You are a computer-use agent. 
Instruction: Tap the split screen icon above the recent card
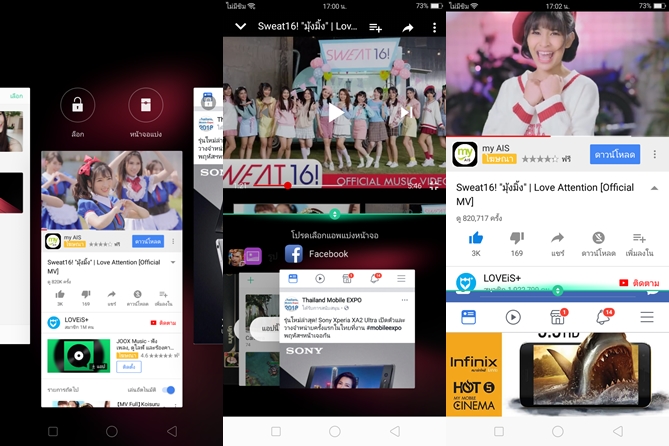[x=145, y=105]
